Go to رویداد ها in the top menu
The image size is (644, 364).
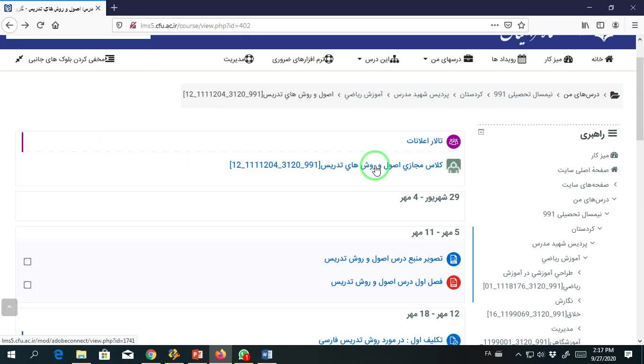pyautogui.click(x=509, y=59)
